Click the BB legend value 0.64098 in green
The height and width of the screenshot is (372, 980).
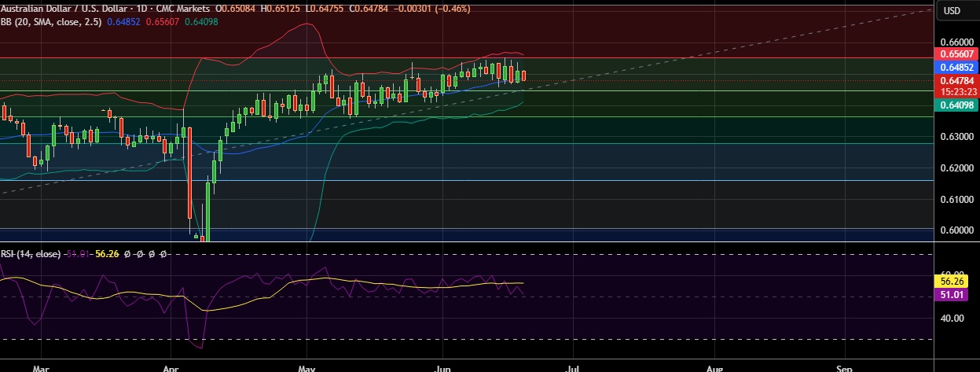[x=201, y=22]
